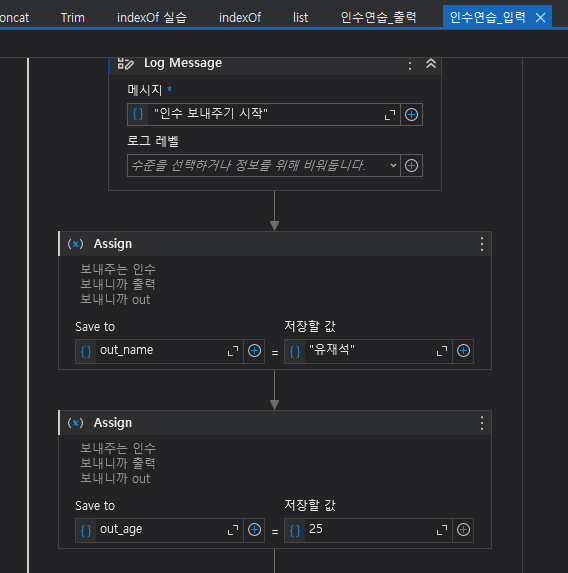568x573 pixels.
Task: Select the 인수연습_입력 tab
Action: point(488,17)
